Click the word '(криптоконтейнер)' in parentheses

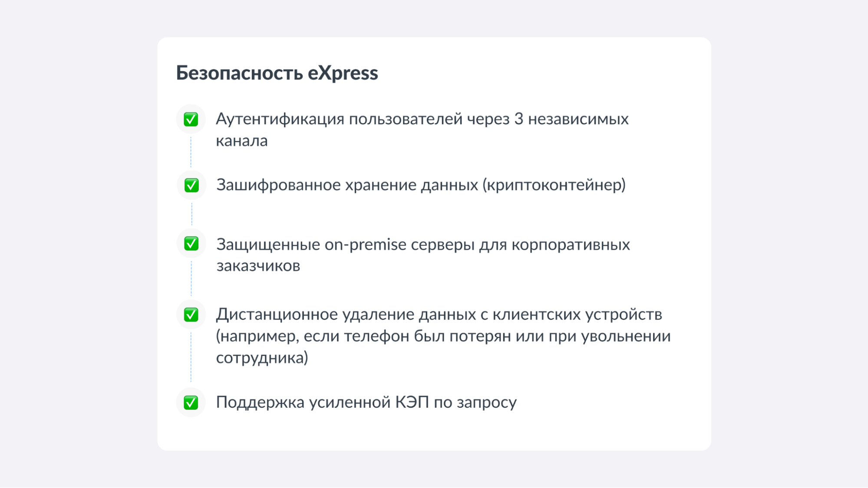click(554, 185)
